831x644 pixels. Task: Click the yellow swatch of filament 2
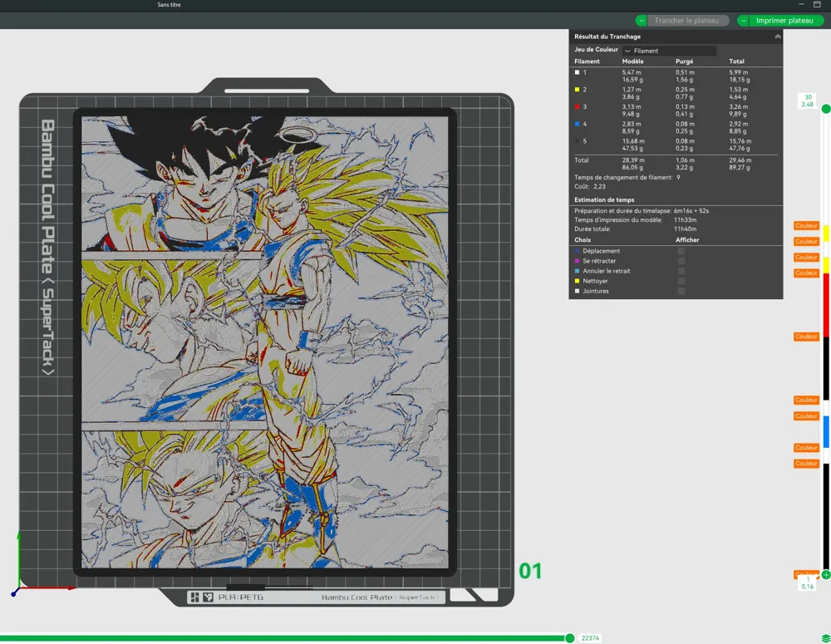pyautogui.click(x=578, y=90)
